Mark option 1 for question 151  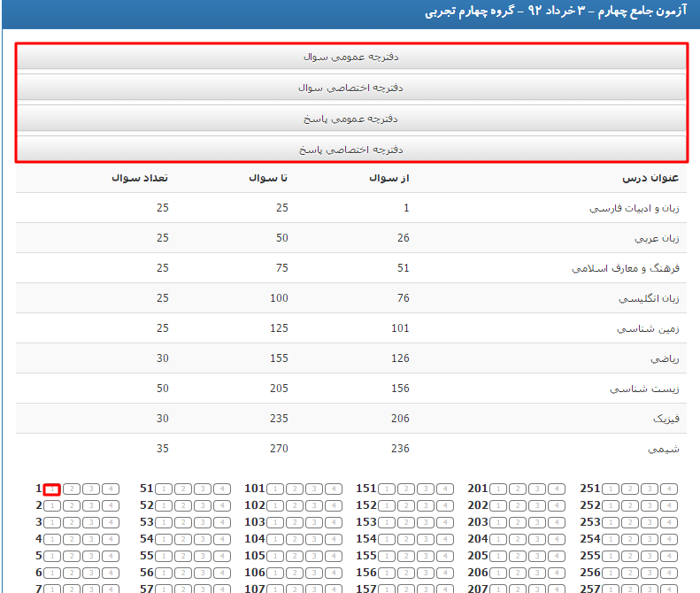[x=386, y=489]
